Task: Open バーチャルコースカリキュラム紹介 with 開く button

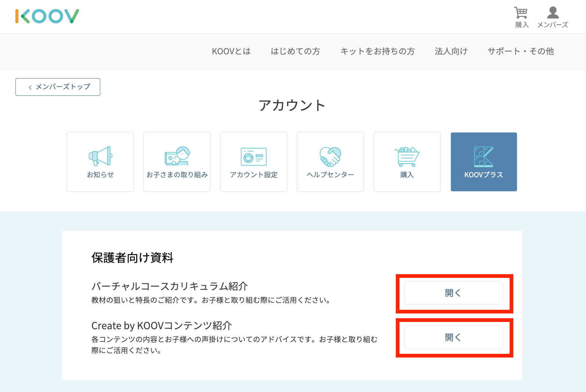Action: [x=453, y=293]
